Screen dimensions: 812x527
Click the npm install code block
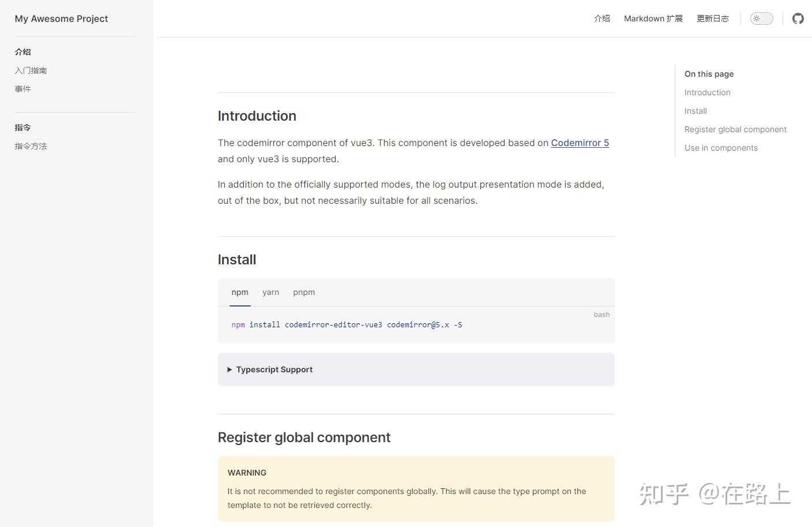[347, 325]
